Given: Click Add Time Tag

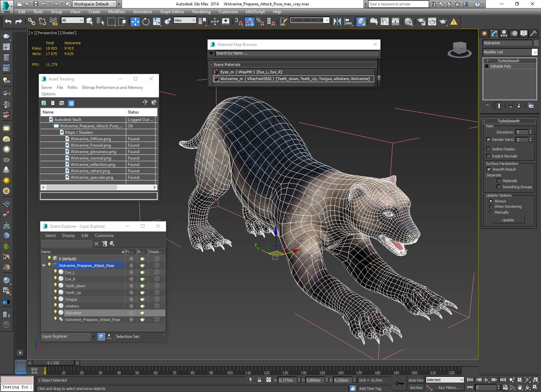Looking at the screenshot, I should click(x=370, y=389).
